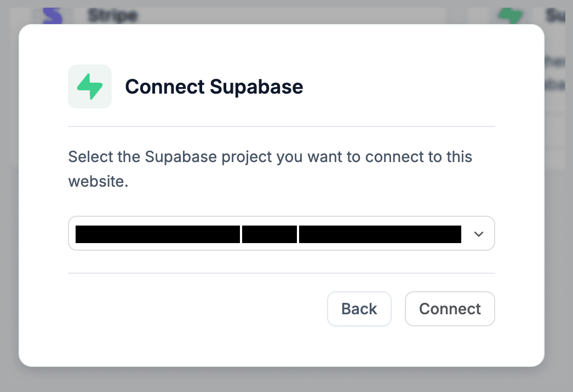The image size is (573, 392).
Task: Click the instruction text about selecting a project
Action: pos(270,169)
